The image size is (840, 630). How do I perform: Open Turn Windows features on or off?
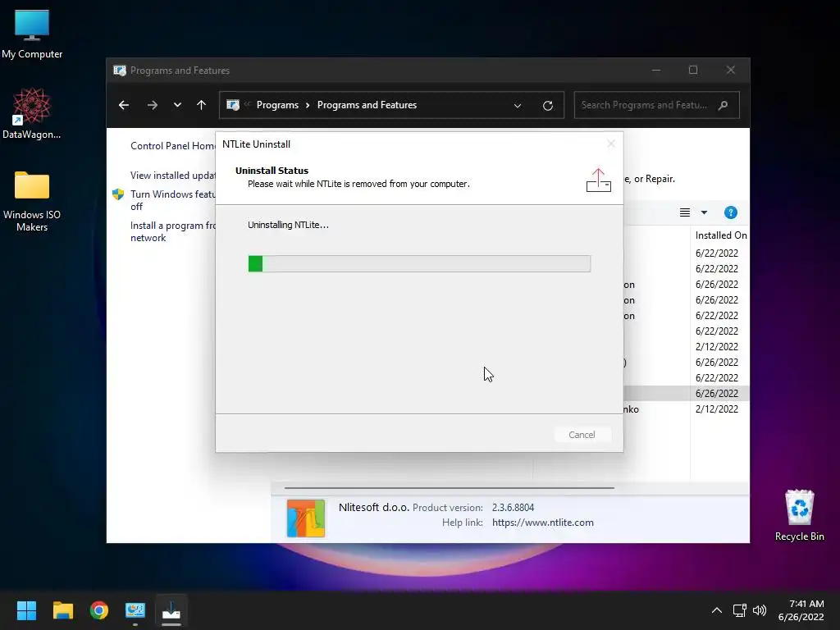click(172, 200)
